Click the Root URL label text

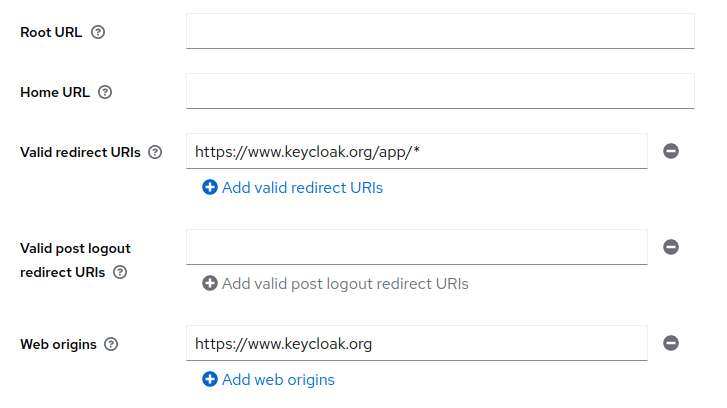click(51, 32)
